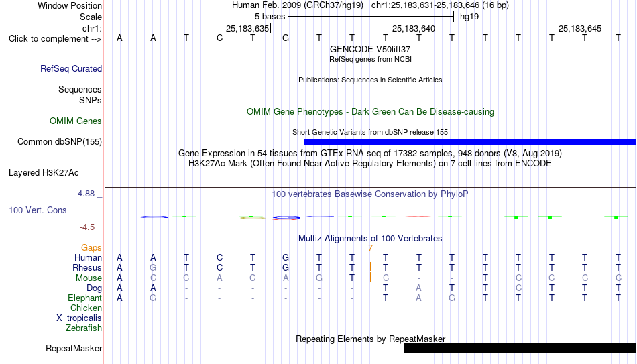Select the Chicken species row label
Screen dimensions: 637x364
point(86,308)
